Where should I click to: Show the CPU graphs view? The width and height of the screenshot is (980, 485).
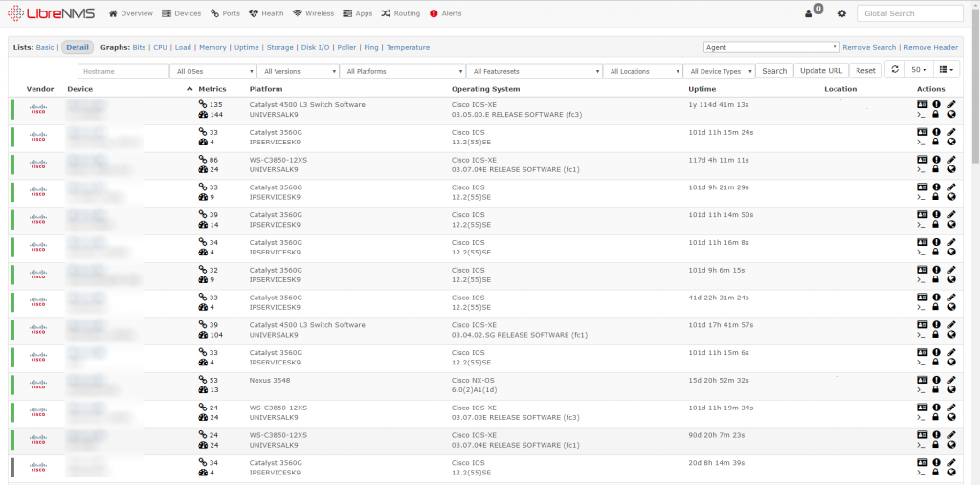(x=160, y=47)
